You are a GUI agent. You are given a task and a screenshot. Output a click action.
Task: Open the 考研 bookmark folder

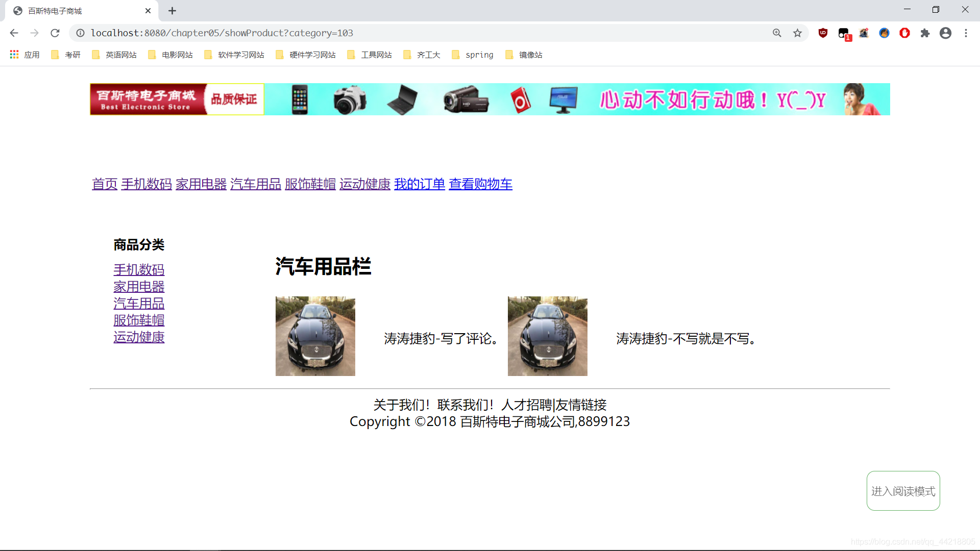(66, 55)
